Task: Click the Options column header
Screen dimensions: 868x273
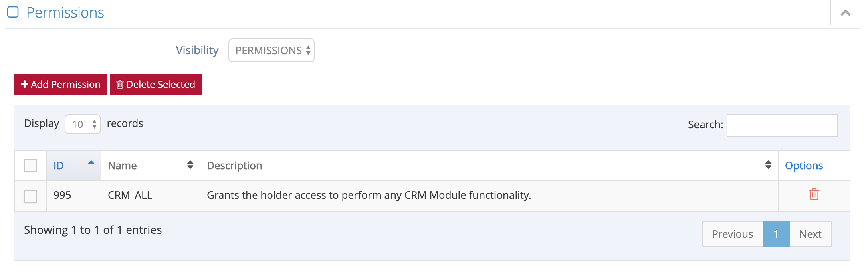Action: click(804, 166)
